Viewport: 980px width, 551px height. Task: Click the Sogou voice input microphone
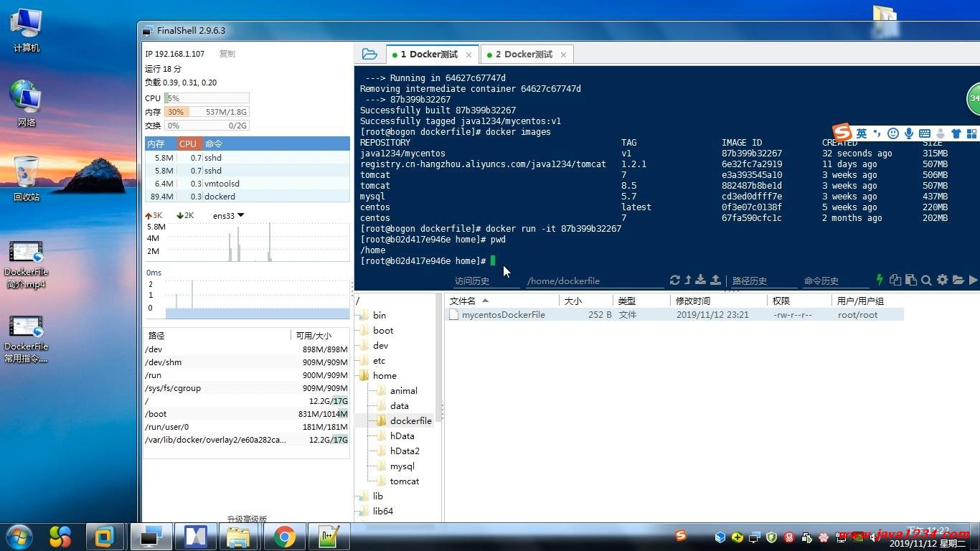909,133
